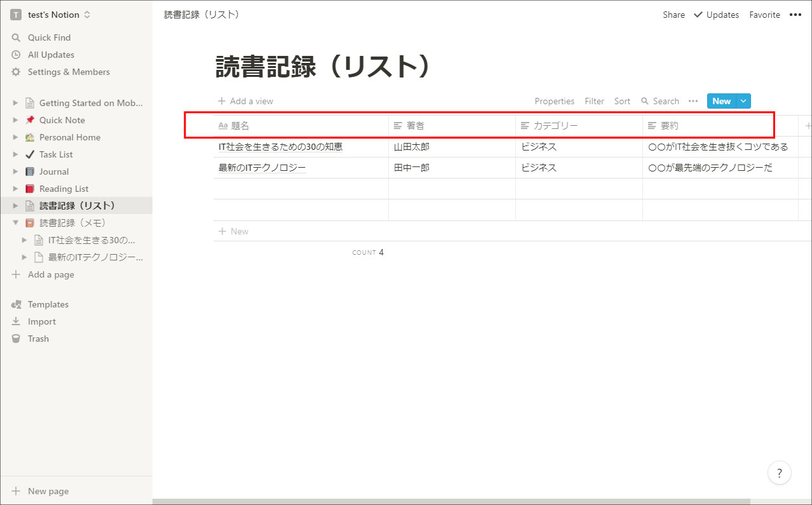Click the Import download icon
Screen dimensions: 812x505
tap(16, 321)
